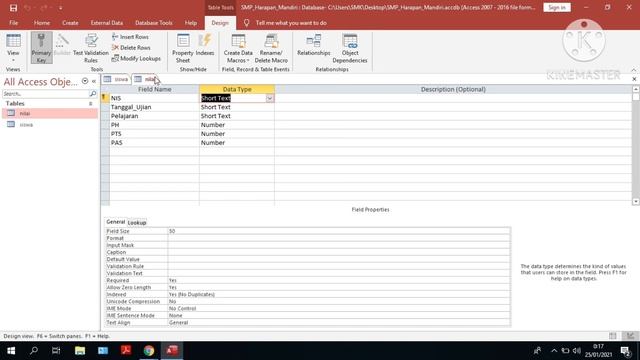Screen dimensions: 640x360
Task: Switch to the siswa document tab
Action: click(x=116, y=79)
